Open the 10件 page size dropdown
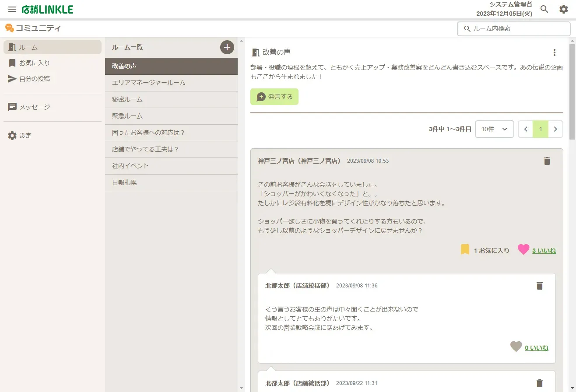 coord(494,129)
